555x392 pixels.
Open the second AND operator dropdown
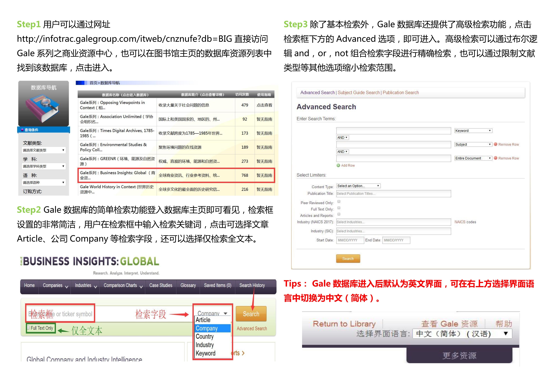coord(342,152)
